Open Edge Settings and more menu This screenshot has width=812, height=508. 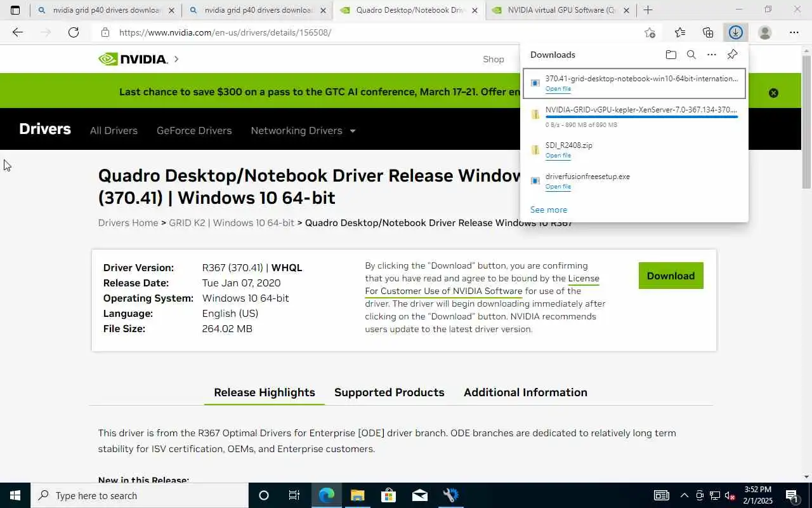(794, 32)
